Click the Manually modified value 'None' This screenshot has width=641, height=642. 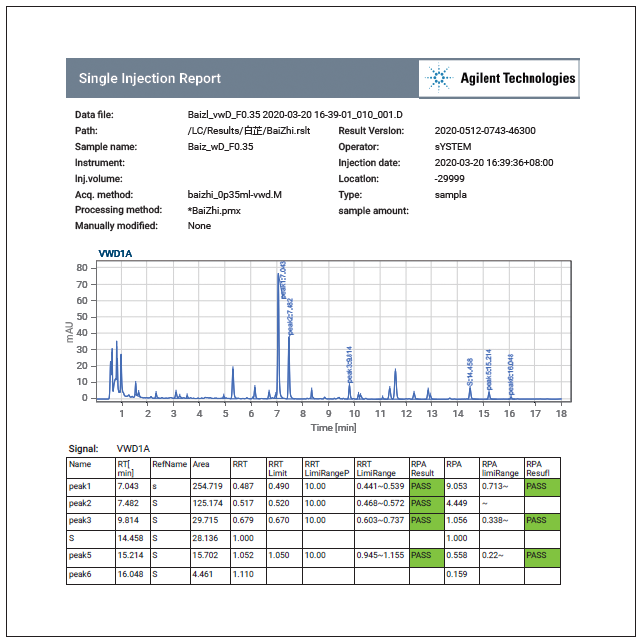pyautogui.click(x=199, y=226)
